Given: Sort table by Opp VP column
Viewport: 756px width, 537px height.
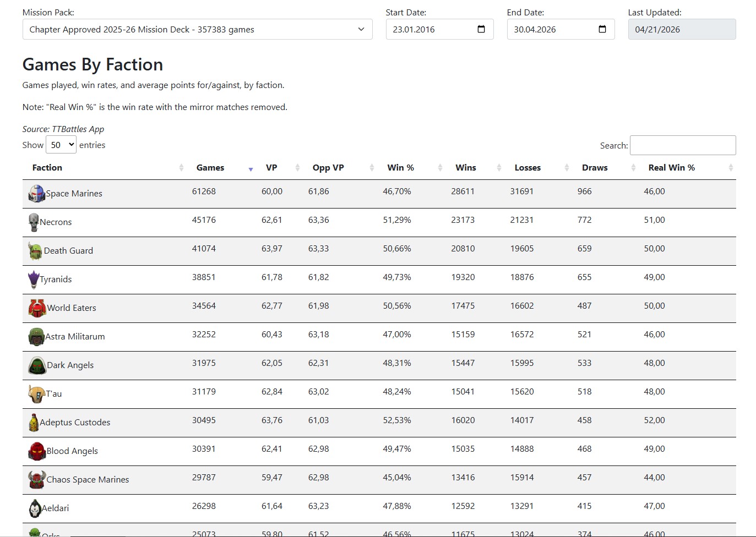Looking at the screenshot, I should [x=340, y=168].
